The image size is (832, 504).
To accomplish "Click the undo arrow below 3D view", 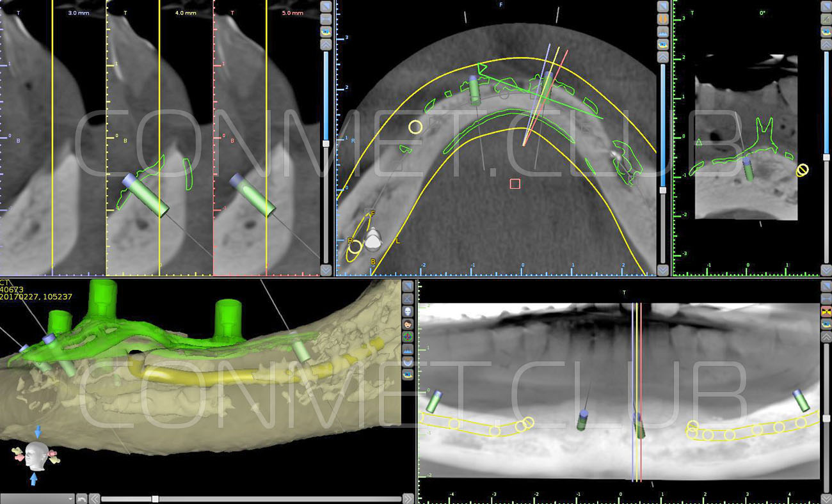I will [81, 498].
